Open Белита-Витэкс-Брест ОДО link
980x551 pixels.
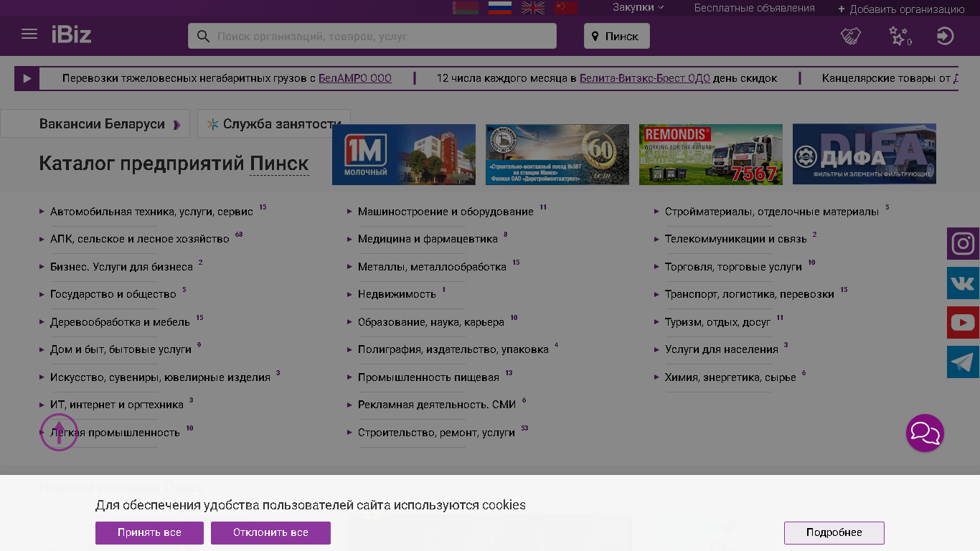point(645,78)
